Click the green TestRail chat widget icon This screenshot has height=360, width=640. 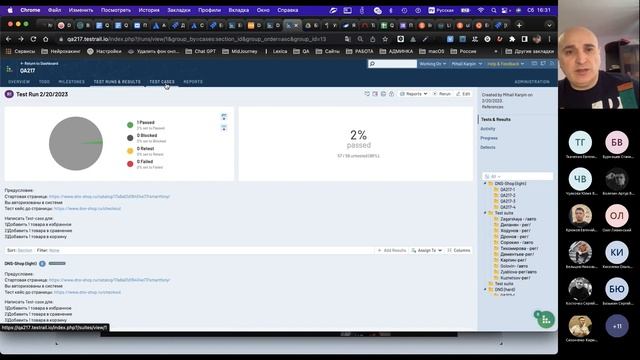(546, 320)
